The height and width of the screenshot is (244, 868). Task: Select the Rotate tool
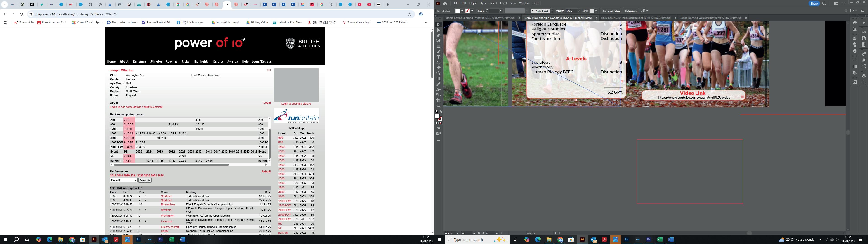click(438, 62)
